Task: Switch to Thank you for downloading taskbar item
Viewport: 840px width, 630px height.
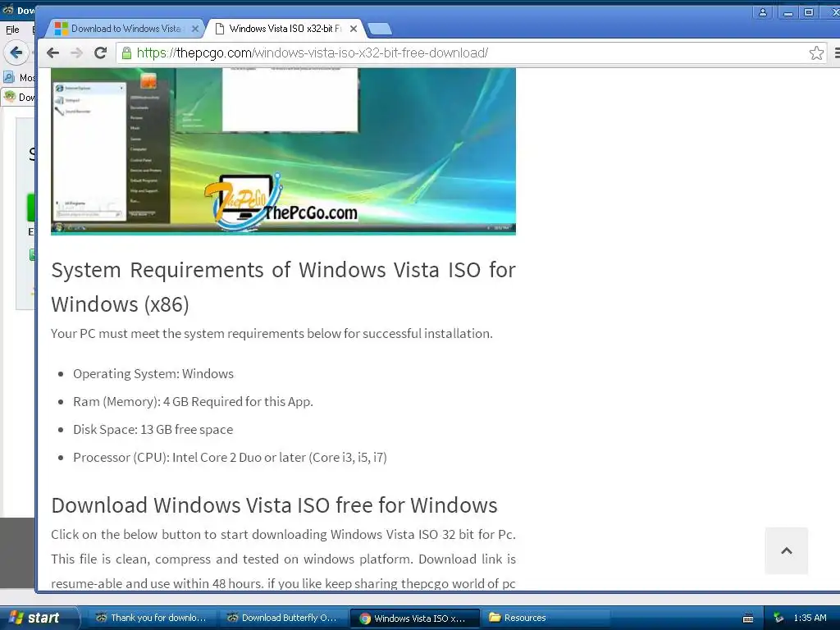Action: tap(151, 618)
